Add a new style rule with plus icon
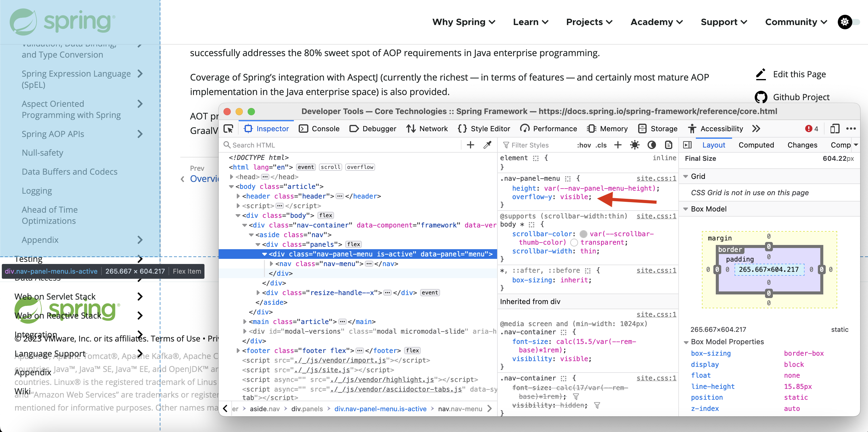The height and width of the screenshot is (432, 868). pyautogui.click(x=618, y=145)
